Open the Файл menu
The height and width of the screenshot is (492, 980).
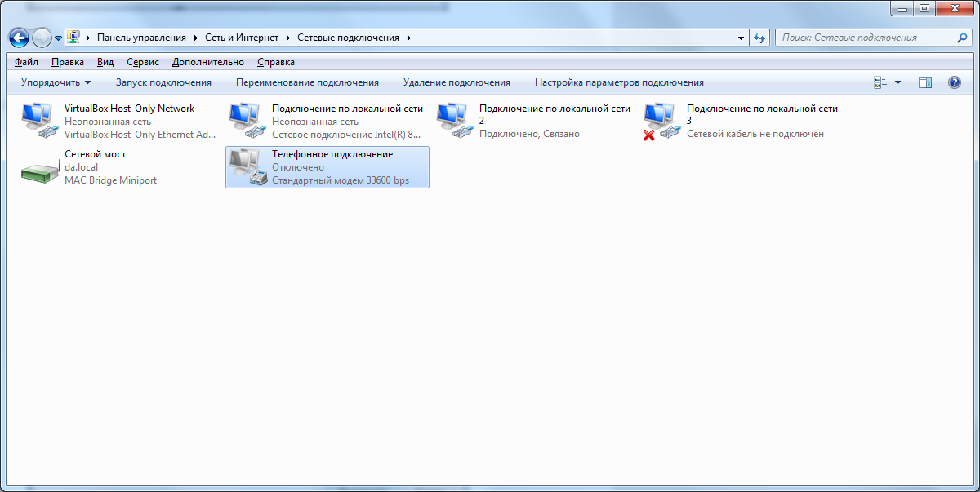click(26, 62)
